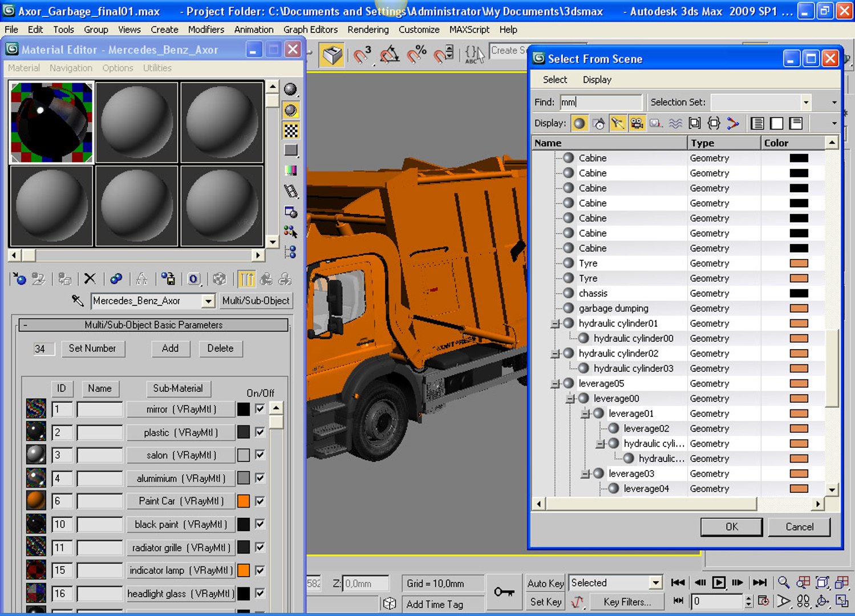855x616 pixels.
Task: Toggle Display Cameras filter icon
Action: coord(637,123)
